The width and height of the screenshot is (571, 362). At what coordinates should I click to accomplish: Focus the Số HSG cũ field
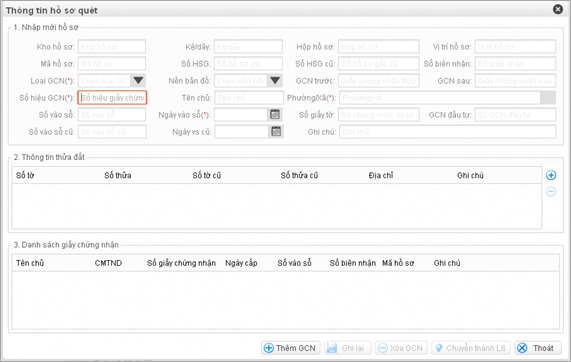pyautogui.click(x=379, y=64)
